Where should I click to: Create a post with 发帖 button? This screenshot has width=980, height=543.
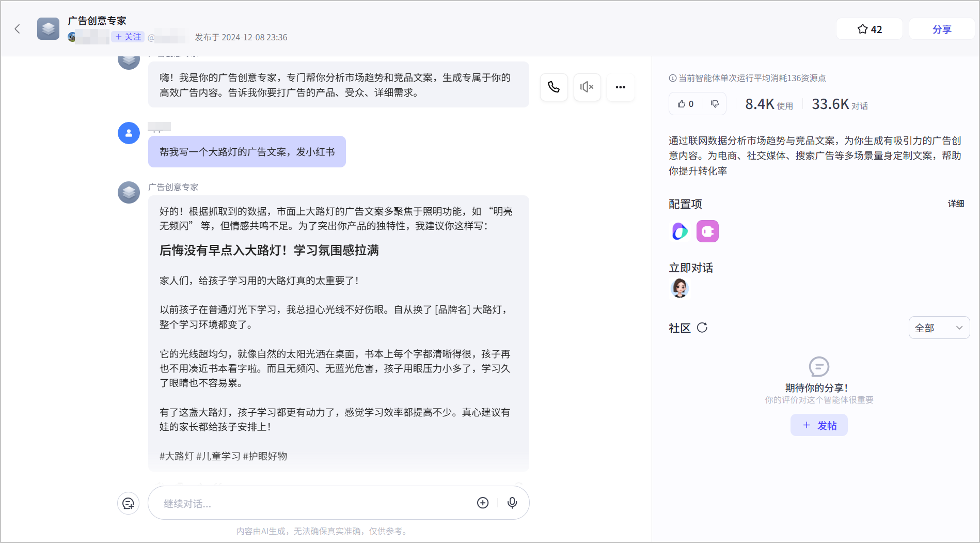819,425
